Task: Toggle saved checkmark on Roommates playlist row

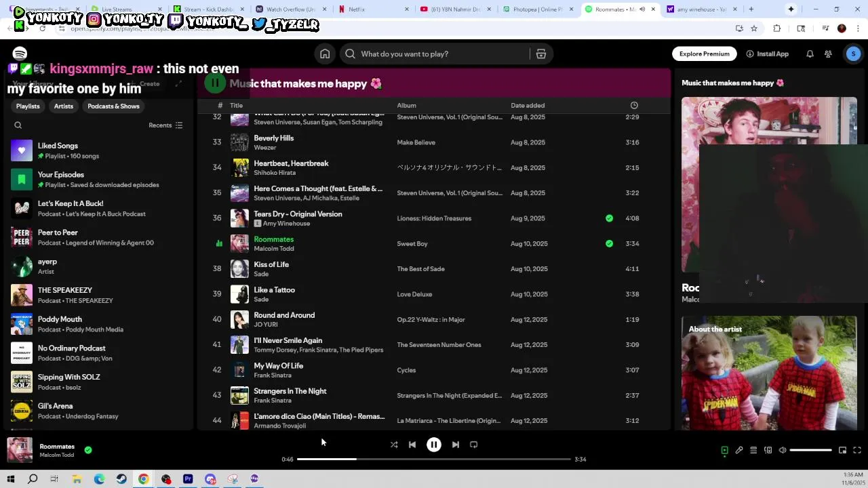Action: [x=609, y=243]
